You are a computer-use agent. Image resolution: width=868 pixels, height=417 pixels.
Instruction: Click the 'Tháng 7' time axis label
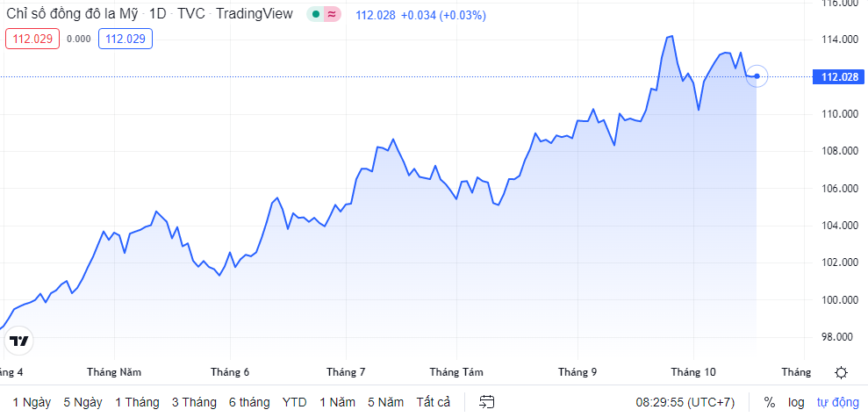pyautogui.click(x=345, y=371)
